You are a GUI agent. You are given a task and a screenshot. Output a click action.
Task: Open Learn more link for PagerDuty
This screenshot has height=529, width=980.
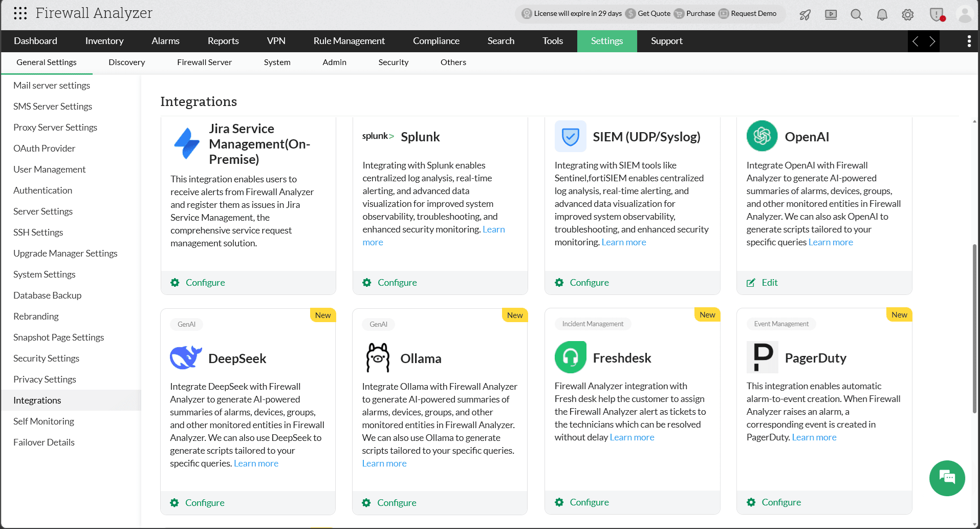tap(814, 437)
